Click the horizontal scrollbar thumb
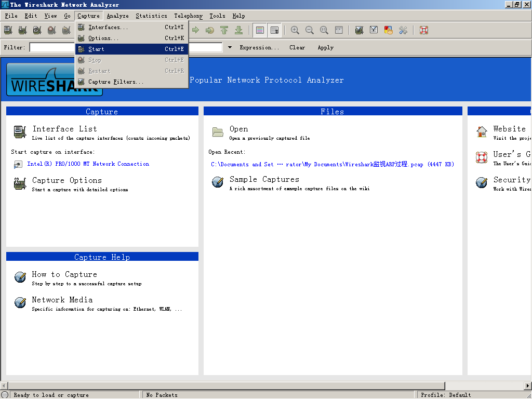Image resolution: width=532 pixels, height=399 pixels. tap(227, 386)
